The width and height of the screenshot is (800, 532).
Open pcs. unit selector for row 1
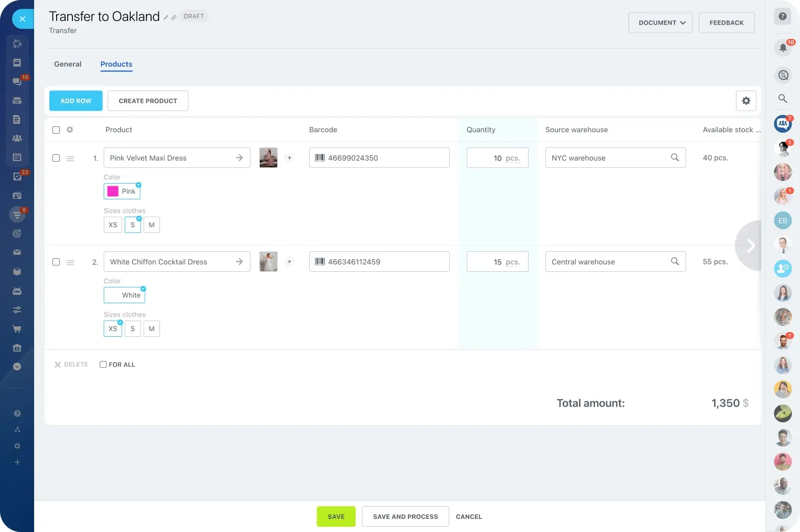(513, 158)
